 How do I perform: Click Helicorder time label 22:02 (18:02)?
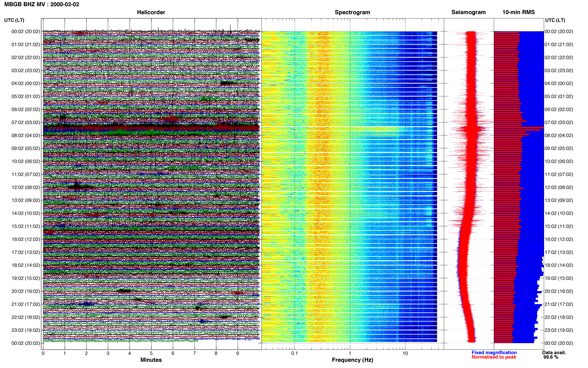coord(26,317)
